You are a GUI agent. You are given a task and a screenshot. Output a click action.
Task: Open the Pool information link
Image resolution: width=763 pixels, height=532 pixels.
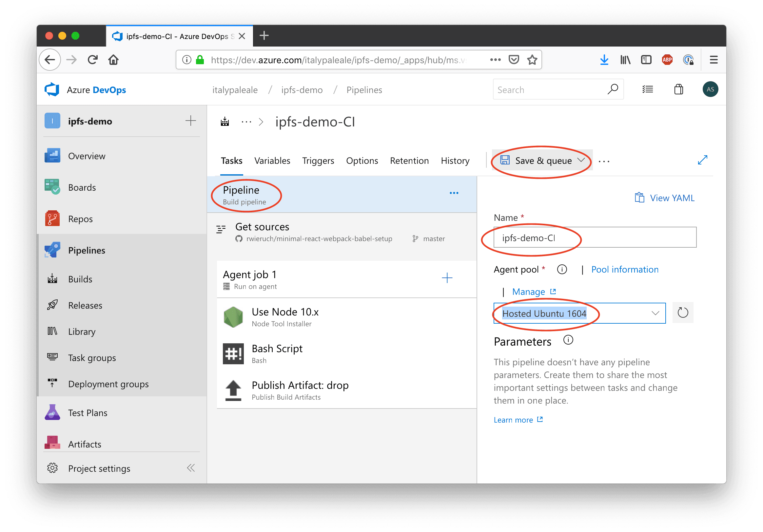pos(625,269)
